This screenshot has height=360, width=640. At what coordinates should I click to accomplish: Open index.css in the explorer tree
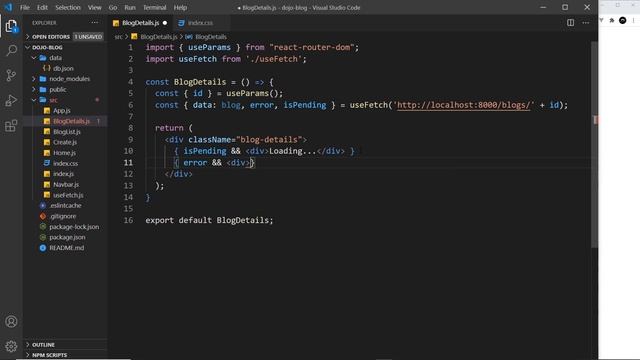(x=65, y=163)
